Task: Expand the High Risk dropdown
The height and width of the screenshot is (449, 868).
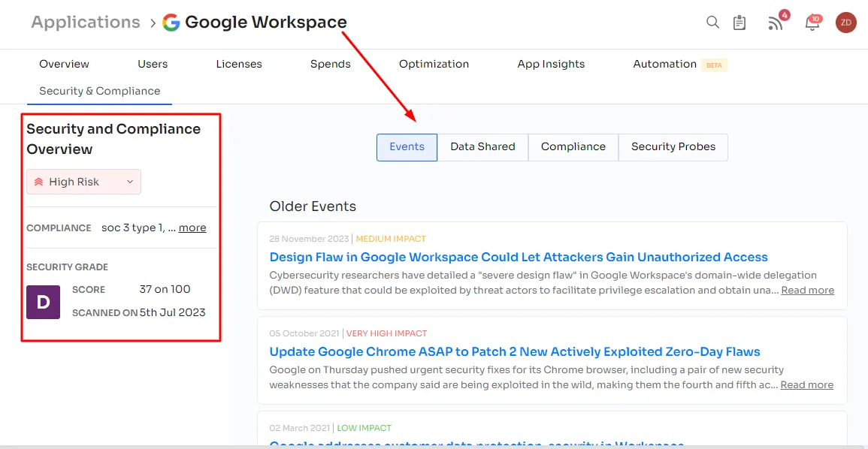Action: (x=83, y=182)
